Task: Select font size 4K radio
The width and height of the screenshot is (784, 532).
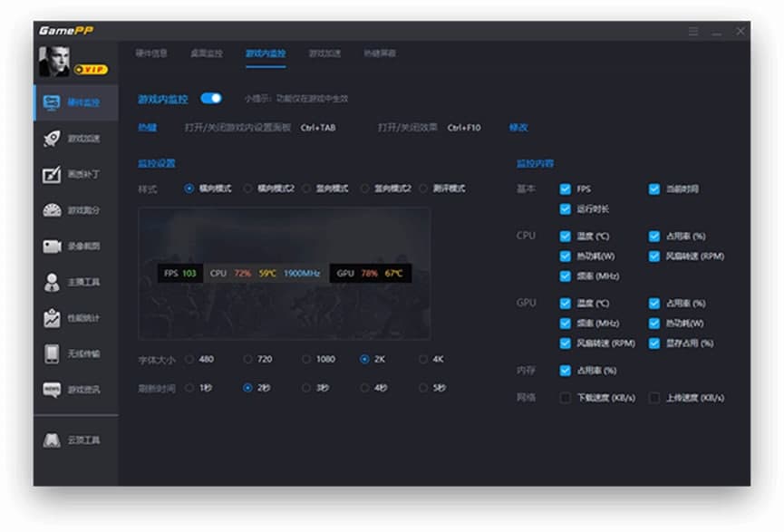Action: point(423,359)
